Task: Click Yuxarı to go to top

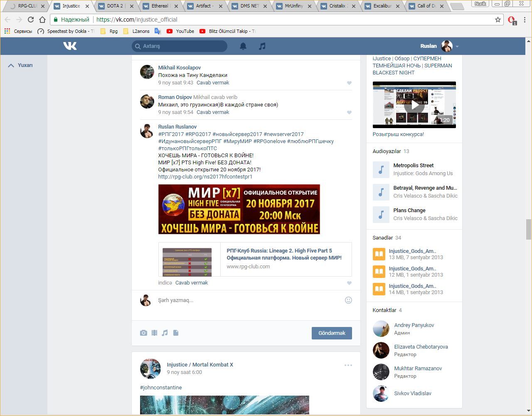Action: (x=20, y=65)
